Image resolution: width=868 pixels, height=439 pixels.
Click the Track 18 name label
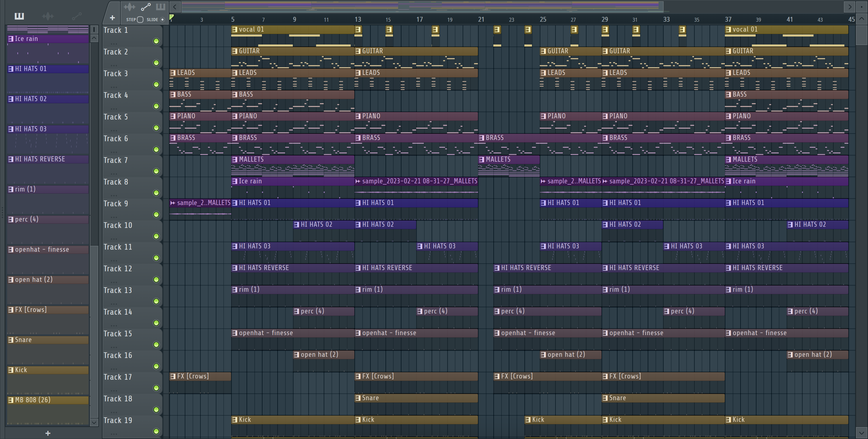pyautogui.click(x=118, y=399)
